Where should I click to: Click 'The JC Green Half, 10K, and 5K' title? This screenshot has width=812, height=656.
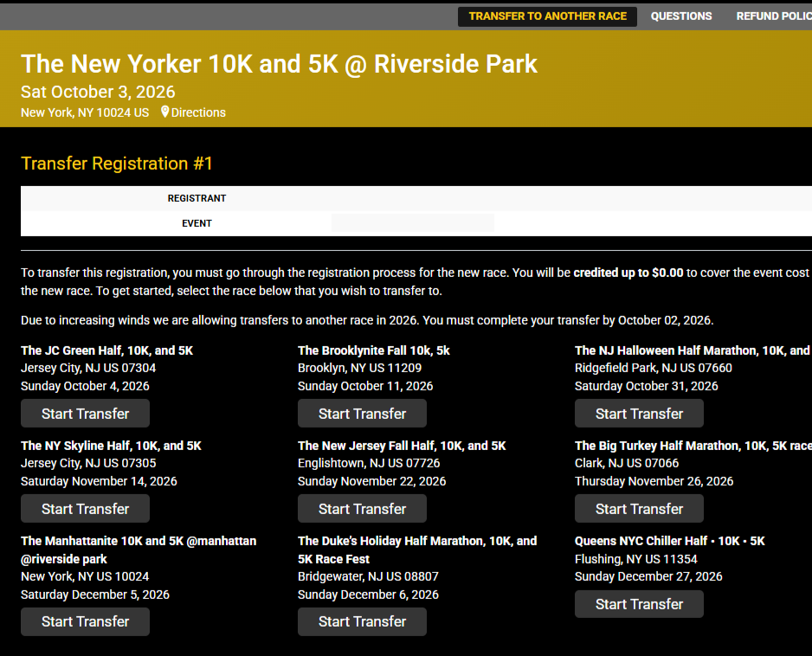[x=106, y=351]
